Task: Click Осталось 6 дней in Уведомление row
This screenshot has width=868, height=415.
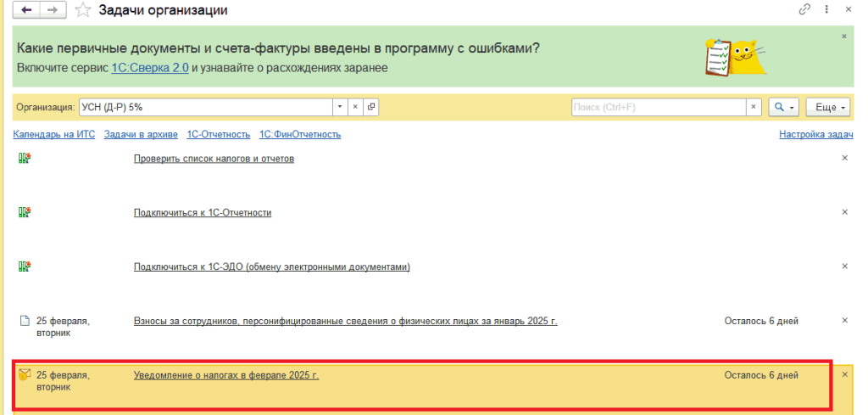Action: click(761, 375)
